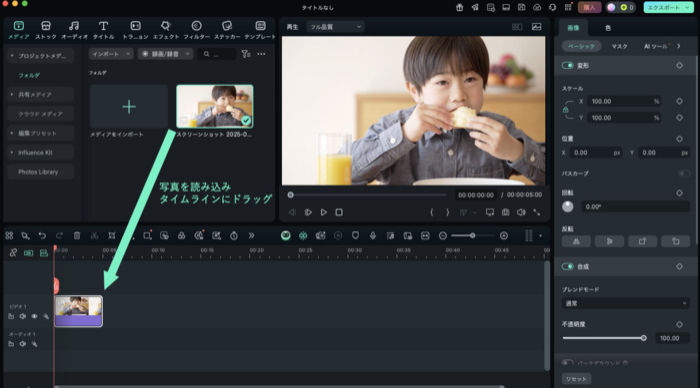Screen dimensions: 700x388
Task: Click the speed timer icon in timeline toolbar
Action: pos(234,236)
